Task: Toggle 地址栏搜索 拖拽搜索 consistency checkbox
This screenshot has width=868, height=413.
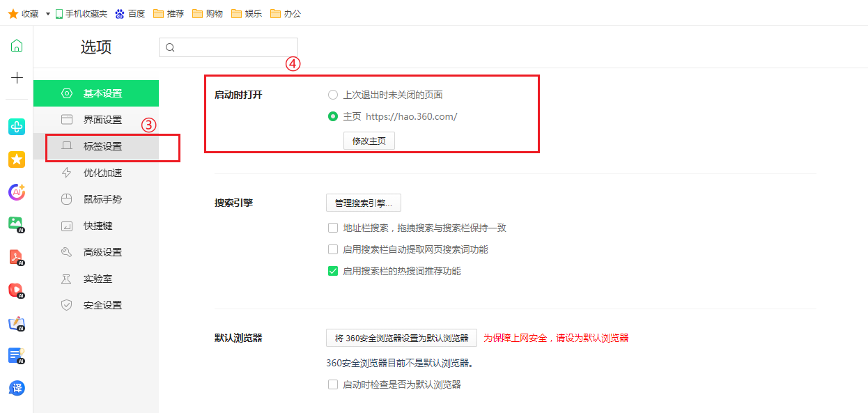Action: 333,228
